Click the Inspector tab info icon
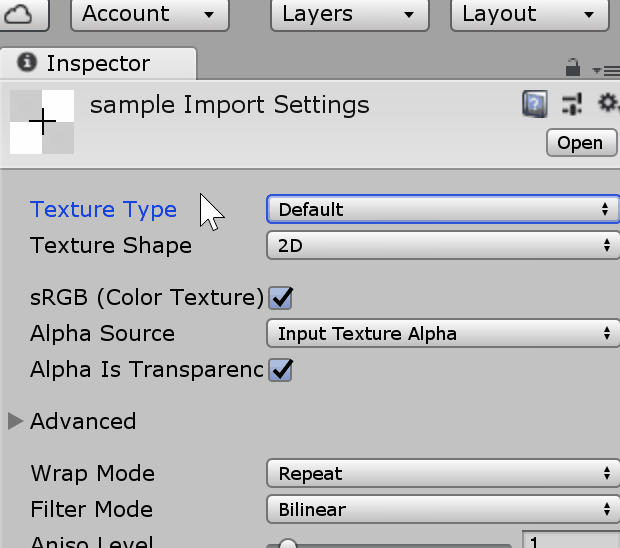The width and height of the screenshot is (620, 548). pyautogui.click(x=28, y=64)
